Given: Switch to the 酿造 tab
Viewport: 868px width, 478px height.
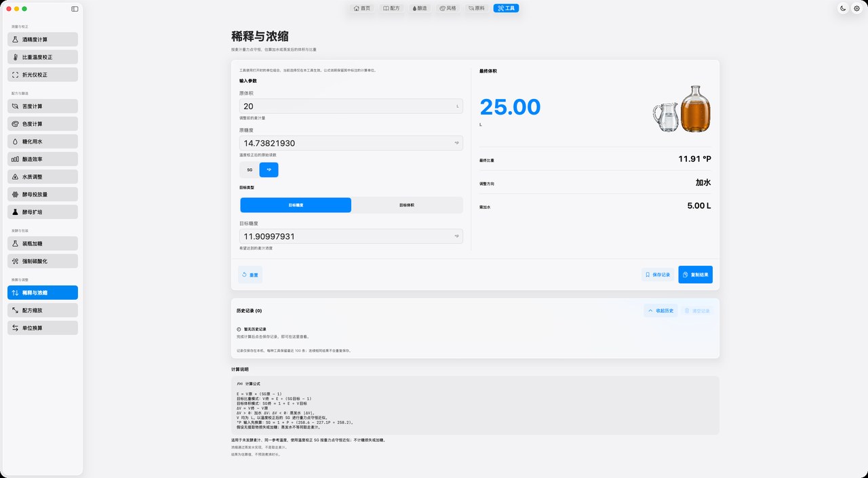Looking at the screenshot, I should pos(419,8).
